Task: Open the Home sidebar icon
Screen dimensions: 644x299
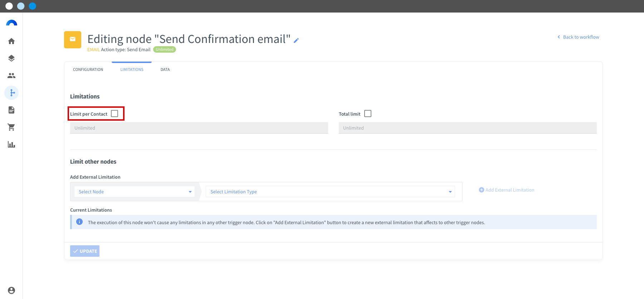Action: 11,41
